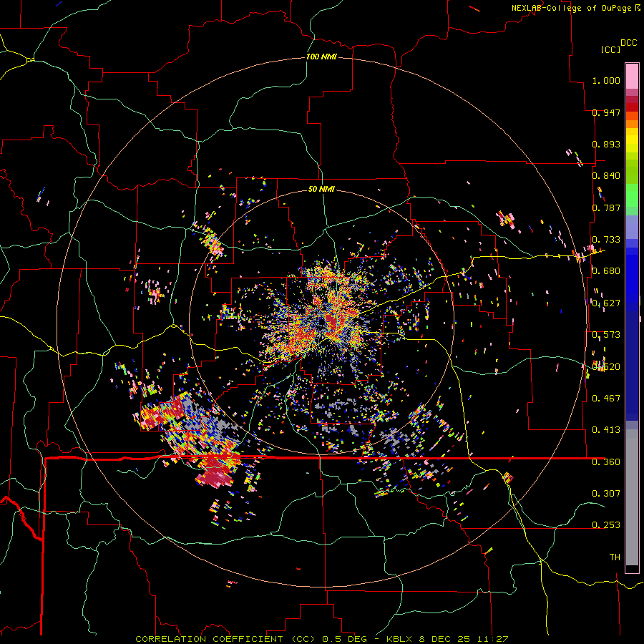Click the "0.253" scale value
The image size is (644, 644).
coord(606,525)
